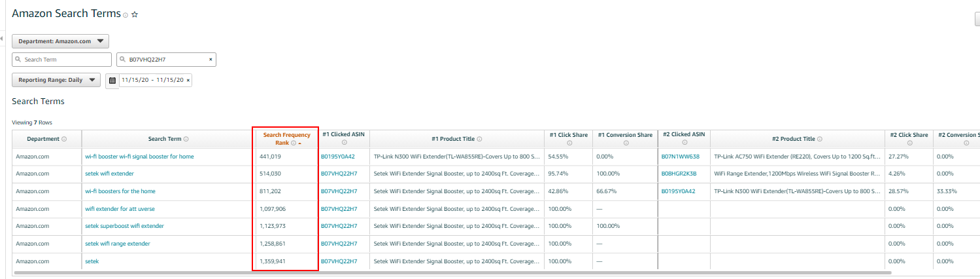This screenshot has width=980, height=279.
Task: Focus the Search Term input field
Action: click(63, 60)
